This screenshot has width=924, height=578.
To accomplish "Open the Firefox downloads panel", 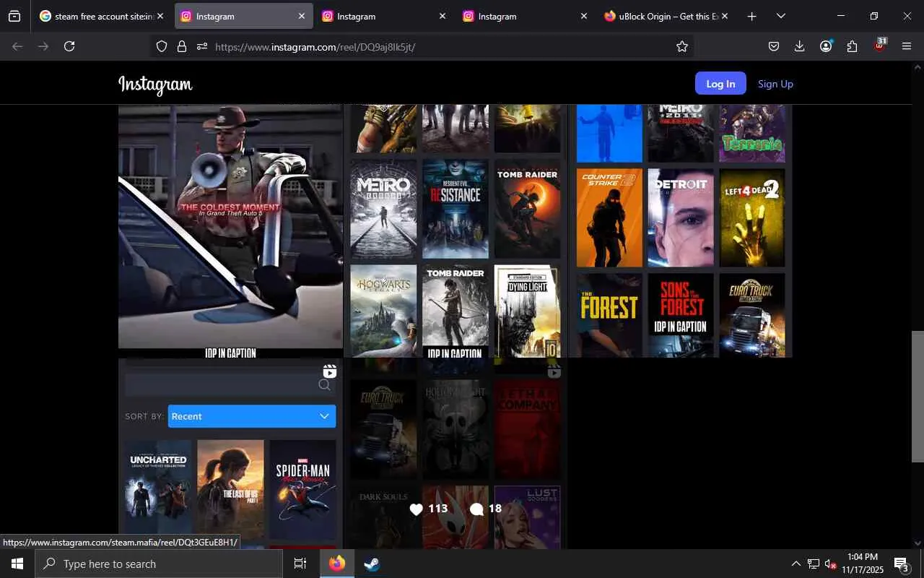I will pos(799,46).
